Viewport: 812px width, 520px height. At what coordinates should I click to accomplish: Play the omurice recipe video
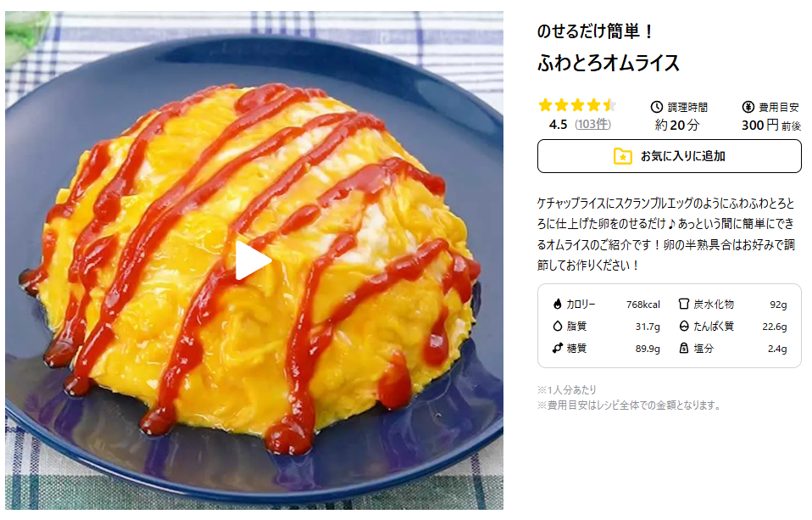click(x=253, y=260)
